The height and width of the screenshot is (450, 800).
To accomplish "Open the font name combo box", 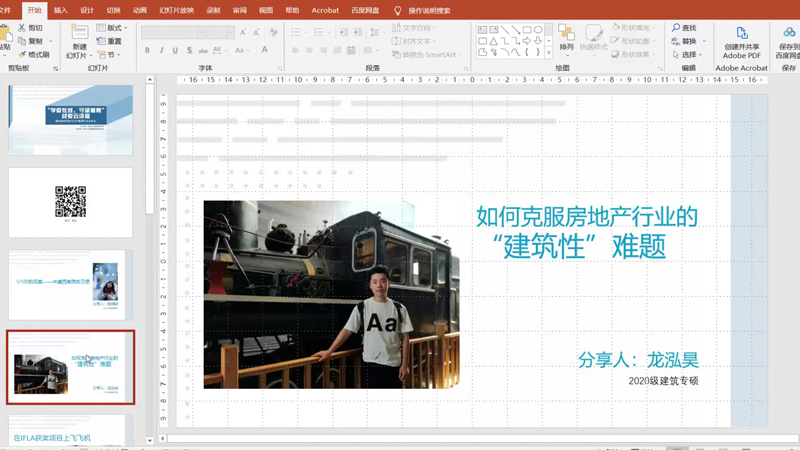I will click(x=173, y=33).
